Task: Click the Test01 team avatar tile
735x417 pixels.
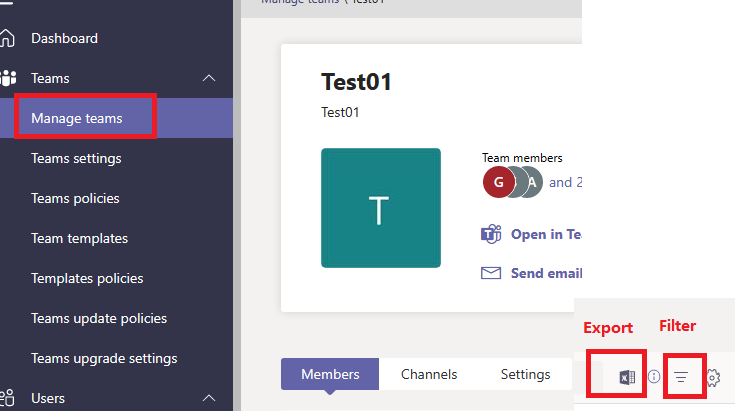Action: [381, 208]
